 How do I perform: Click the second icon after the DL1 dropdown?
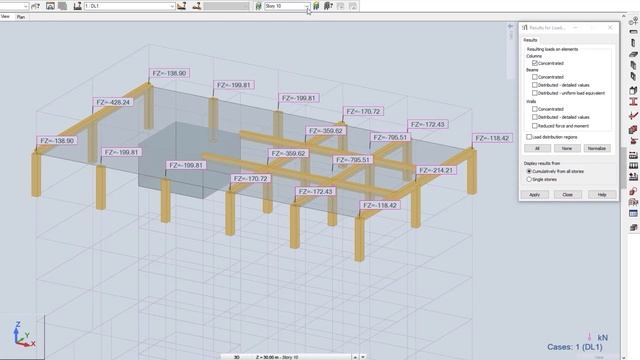pyautogui.click(x=196, y=6)
